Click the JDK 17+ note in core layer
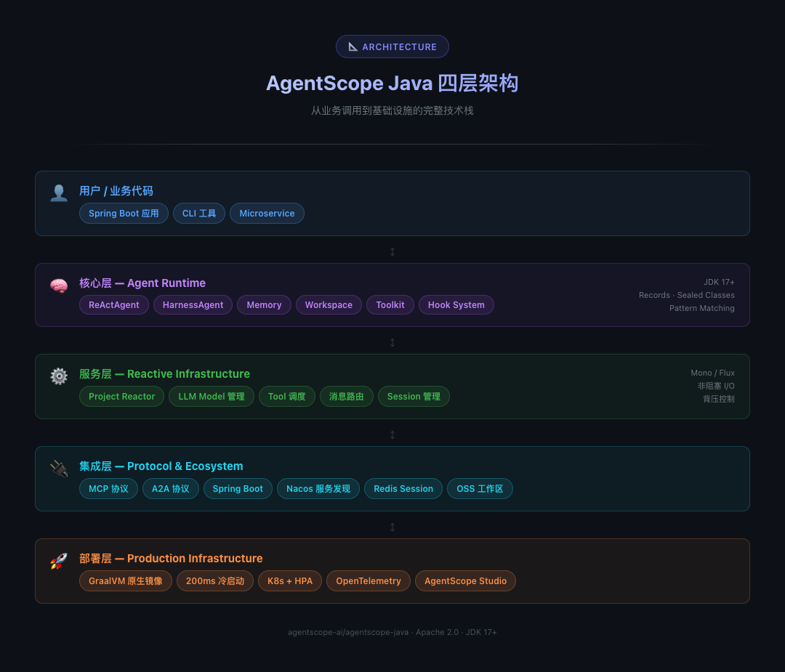785x672 pixels. click(x=719, y=282)
